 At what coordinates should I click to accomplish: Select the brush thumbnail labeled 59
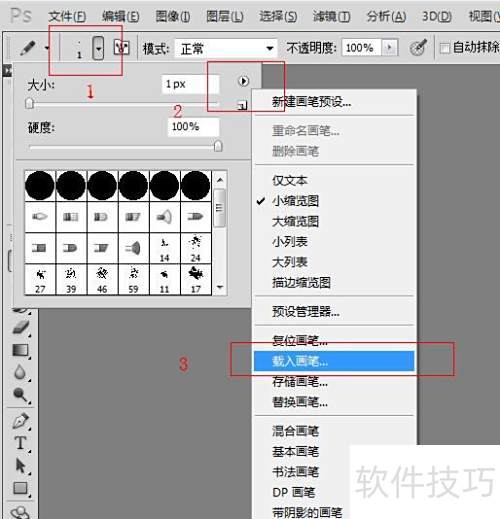tap(133, 280)
